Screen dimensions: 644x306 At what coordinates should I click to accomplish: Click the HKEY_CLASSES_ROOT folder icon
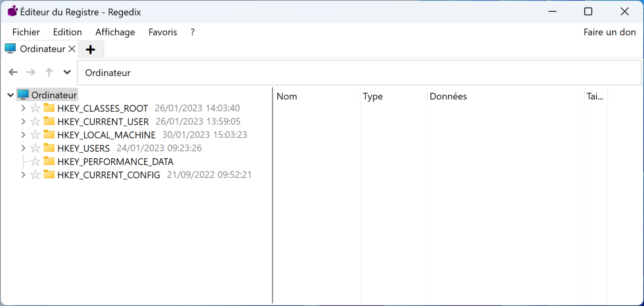(x=50, y=108)
